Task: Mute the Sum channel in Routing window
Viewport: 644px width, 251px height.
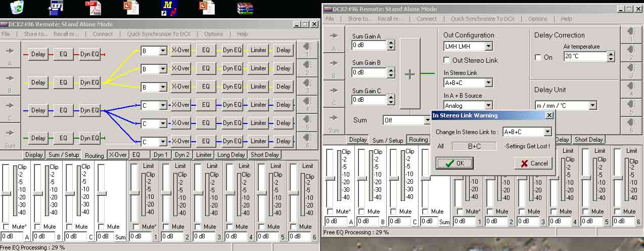Action: 102,227
